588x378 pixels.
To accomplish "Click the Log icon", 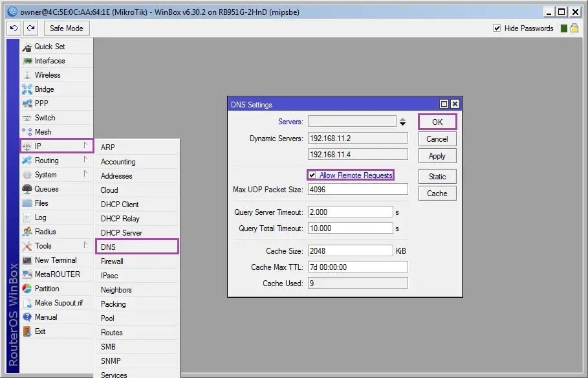I will click(27, 217).
